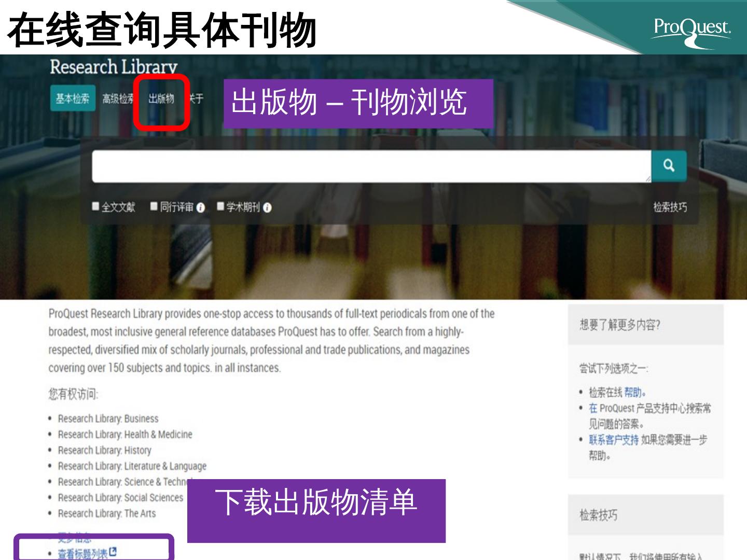
Task: Select the Research Library: Business entry
Action: coord(108,418)
